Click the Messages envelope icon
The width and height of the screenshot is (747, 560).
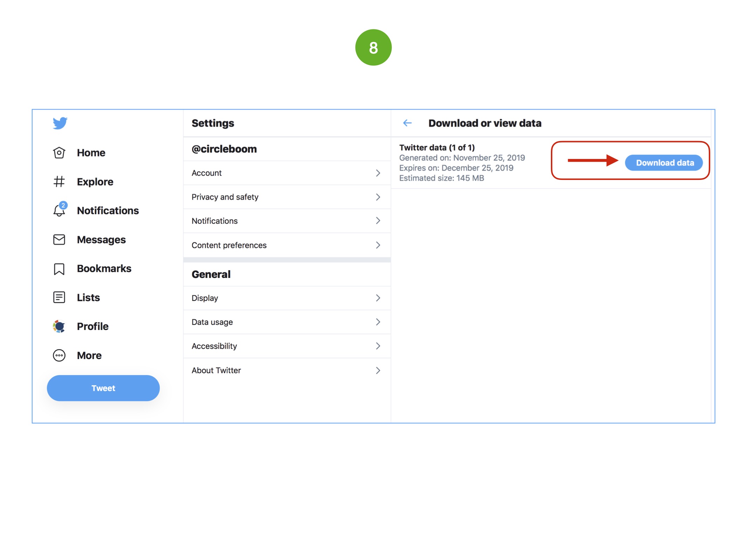[59, 240]
